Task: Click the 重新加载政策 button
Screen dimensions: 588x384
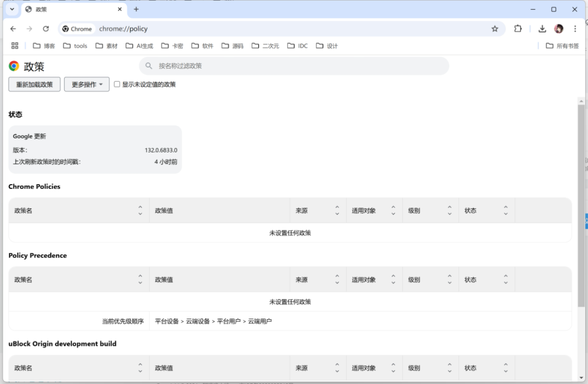Action: 34,84
